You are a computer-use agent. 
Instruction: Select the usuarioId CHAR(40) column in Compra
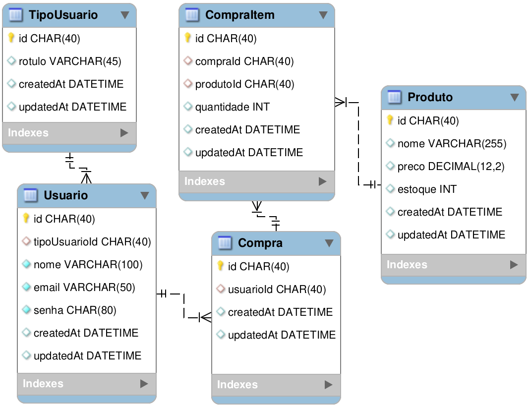pos(276,289)
